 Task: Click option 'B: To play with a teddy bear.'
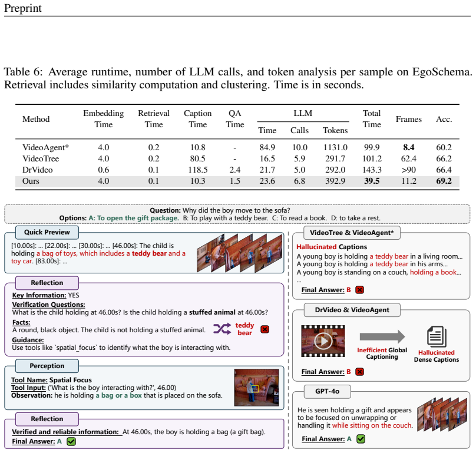click(x=226, y=218)
